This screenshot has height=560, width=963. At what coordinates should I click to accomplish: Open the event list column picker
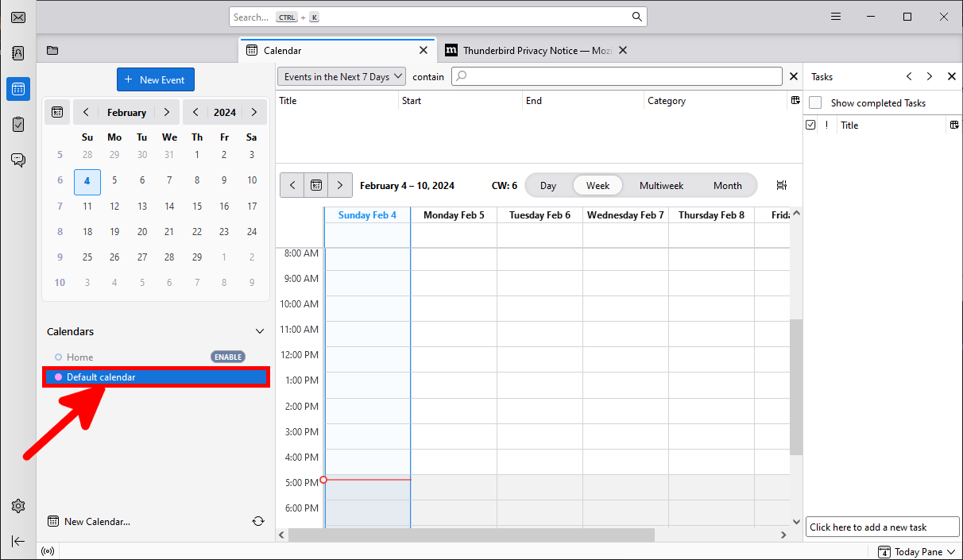(x=795, y=100)
